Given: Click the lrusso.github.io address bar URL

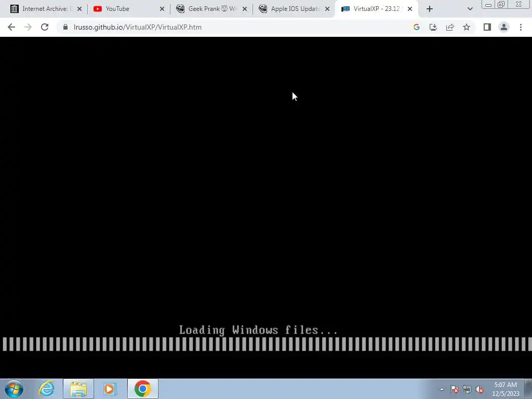Looking at the screenshot, I should tap(137, 27).
